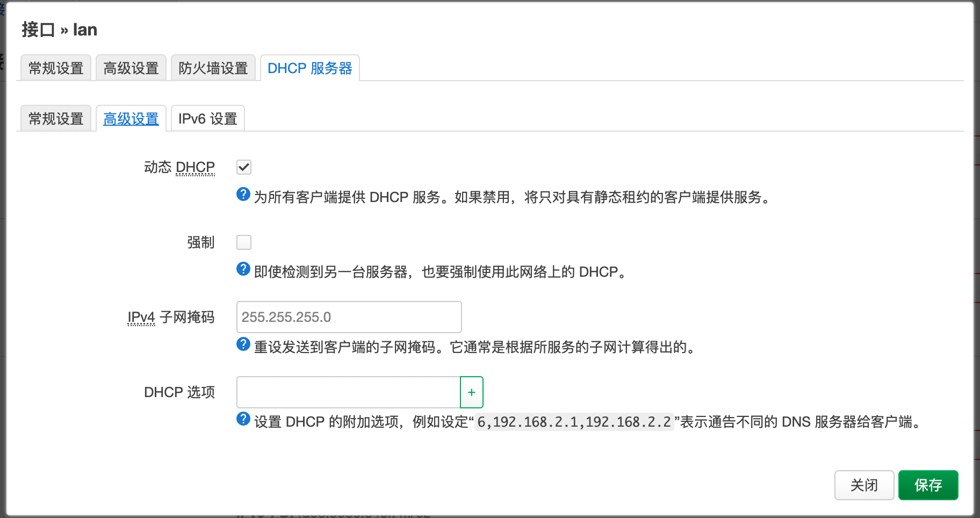Screen dimensions: 980x518
Task: Switch to the top-row 高级设置 tab
Action: click(131, 68)
